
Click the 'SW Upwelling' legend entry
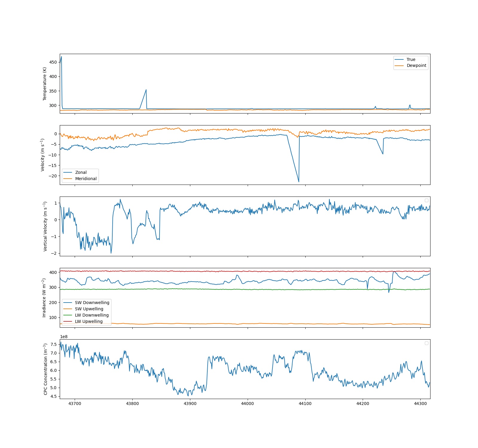point(89,309)
